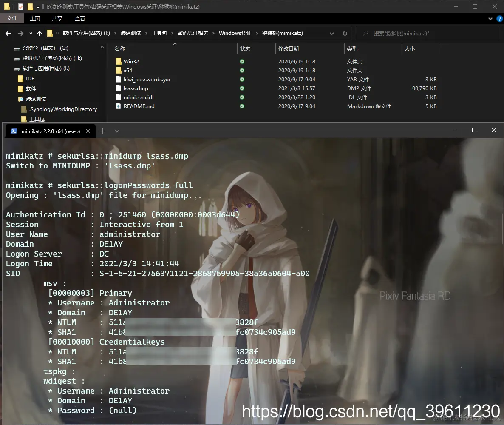This screenshot has width=504, height=425.
Task: Select 虚拟机与子系统(固态) (H:) drive in sidebar
Action: 48,58
